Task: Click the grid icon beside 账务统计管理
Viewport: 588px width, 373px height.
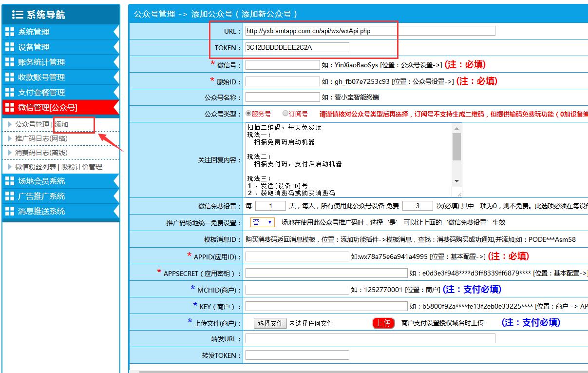Action: click(x=10, y=62)
